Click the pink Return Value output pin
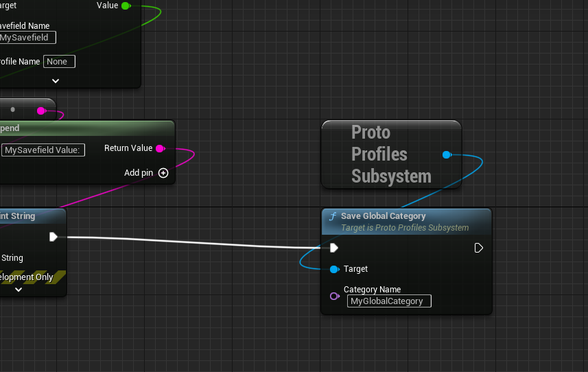 click(160, 148)
